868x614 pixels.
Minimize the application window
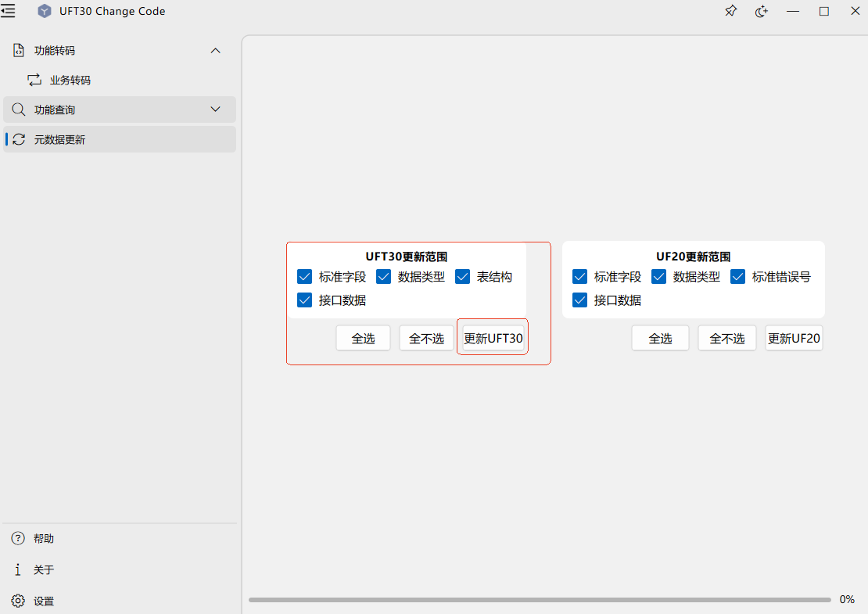[x=793, y=11]
